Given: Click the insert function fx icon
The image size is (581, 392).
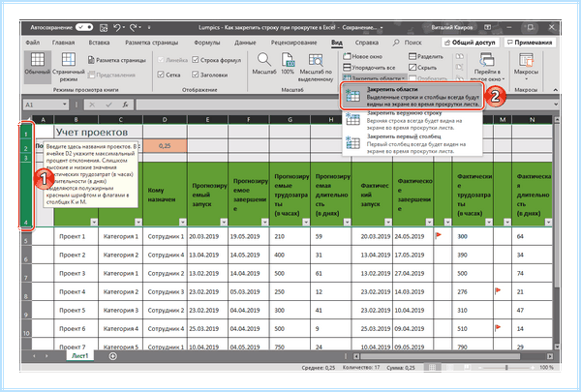Looking at the screenshot, I should point(125,105).
